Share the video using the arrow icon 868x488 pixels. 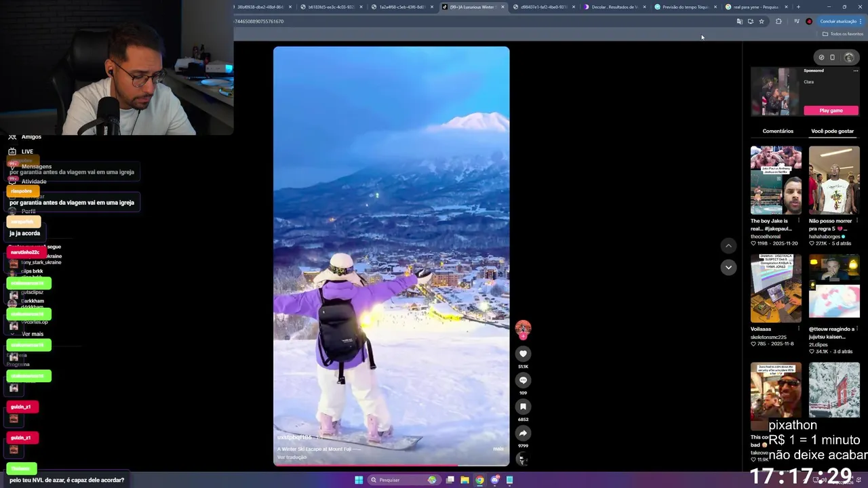[x=523, y=433]
